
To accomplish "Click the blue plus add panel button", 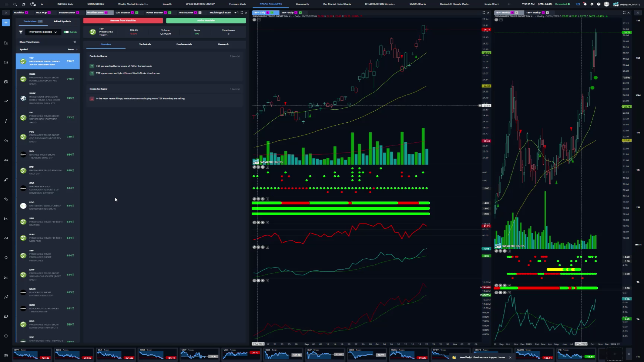I will tap(6, 22).
